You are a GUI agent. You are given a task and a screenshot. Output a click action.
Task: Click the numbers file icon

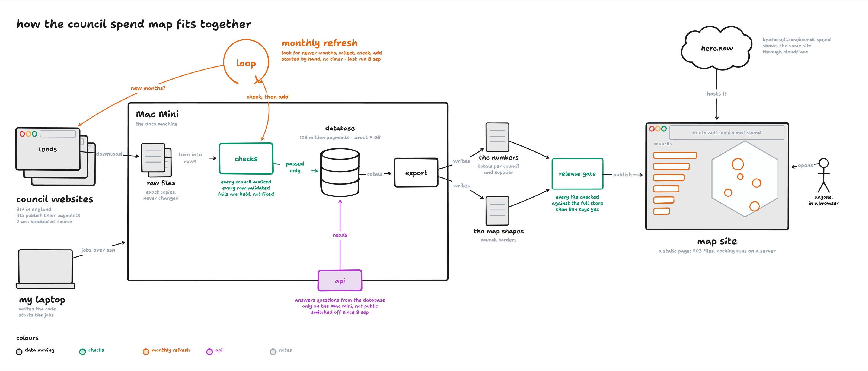(x=497, y=137)
